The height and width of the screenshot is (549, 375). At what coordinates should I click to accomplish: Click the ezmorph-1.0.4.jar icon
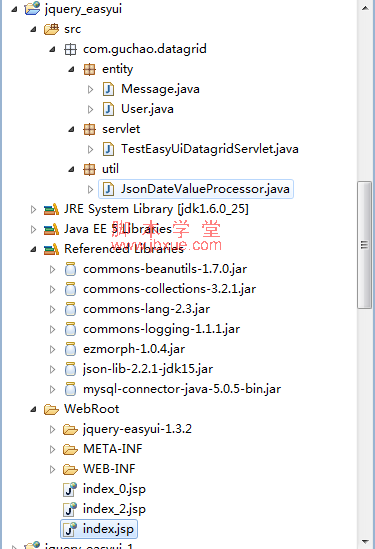(x=70, y=349)
